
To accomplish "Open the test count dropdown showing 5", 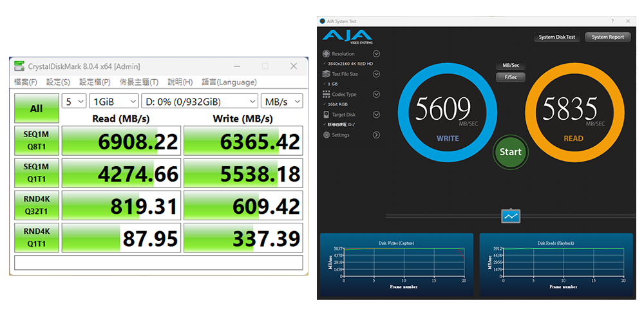I will (74, 101).
